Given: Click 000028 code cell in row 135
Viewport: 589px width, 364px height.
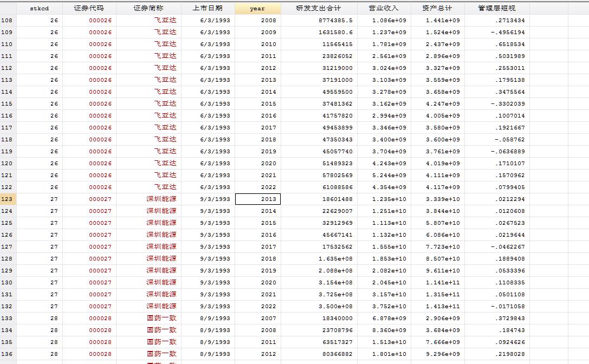Looking at the screenshot, I should click(89, 342).
